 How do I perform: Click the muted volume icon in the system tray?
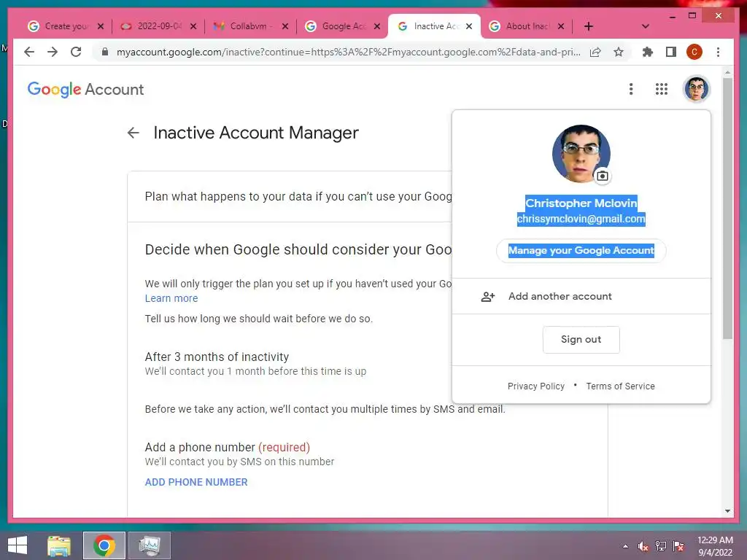pos(643,546)
